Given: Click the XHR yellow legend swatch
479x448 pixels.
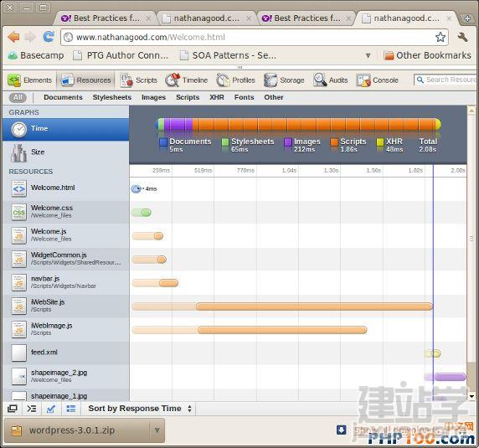Looking at the screenshot, I should pyautogui.click(x=380, y=142).
